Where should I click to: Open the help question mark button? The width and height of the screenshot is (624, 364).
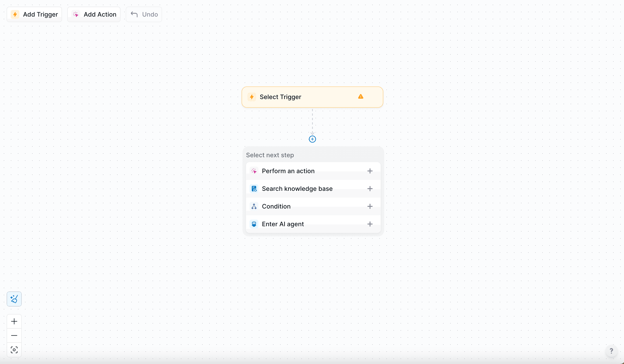611,351
